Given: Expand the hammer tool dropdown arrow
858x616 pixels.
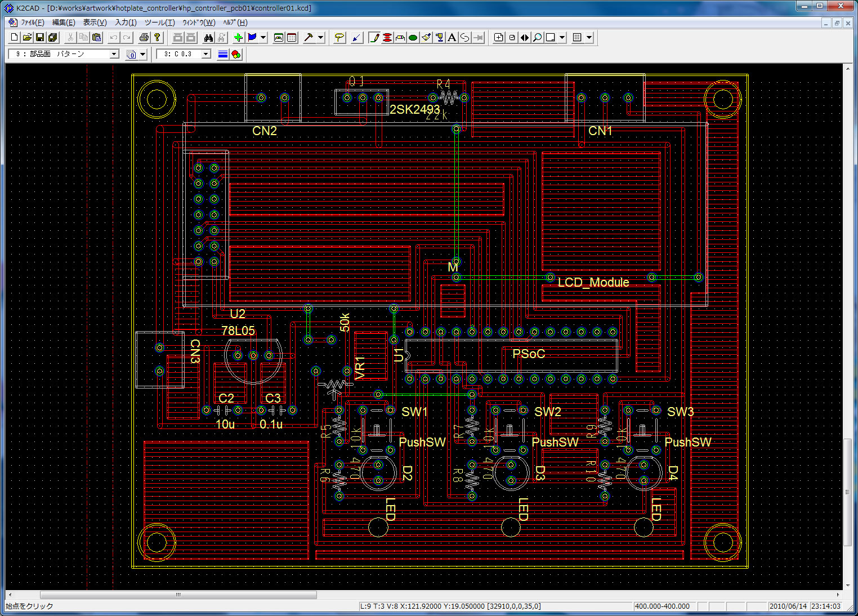Looking at the screenshot, I should tap(321, 38).
